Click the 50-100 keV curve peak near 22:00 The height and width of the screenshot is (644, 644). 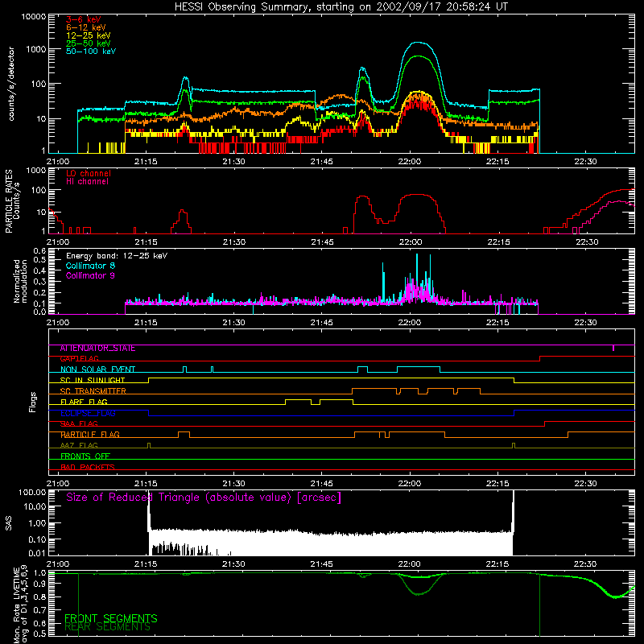pyautogui.click(x=418, y=43)
